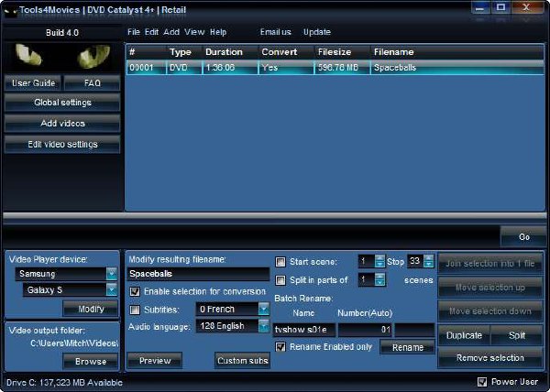Open the 128 English audio dropdown
Screen dimensions: 550x392
264,326
